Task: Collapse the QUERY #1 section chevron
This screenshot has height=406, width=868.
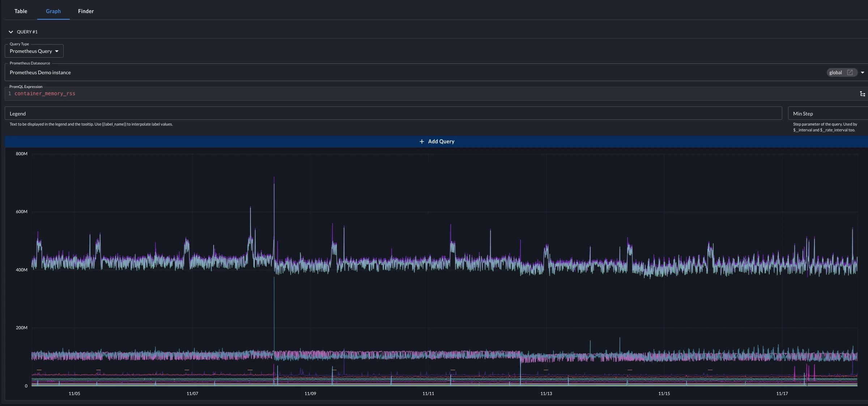Action: pyautogui.click(x=11, y=32)
